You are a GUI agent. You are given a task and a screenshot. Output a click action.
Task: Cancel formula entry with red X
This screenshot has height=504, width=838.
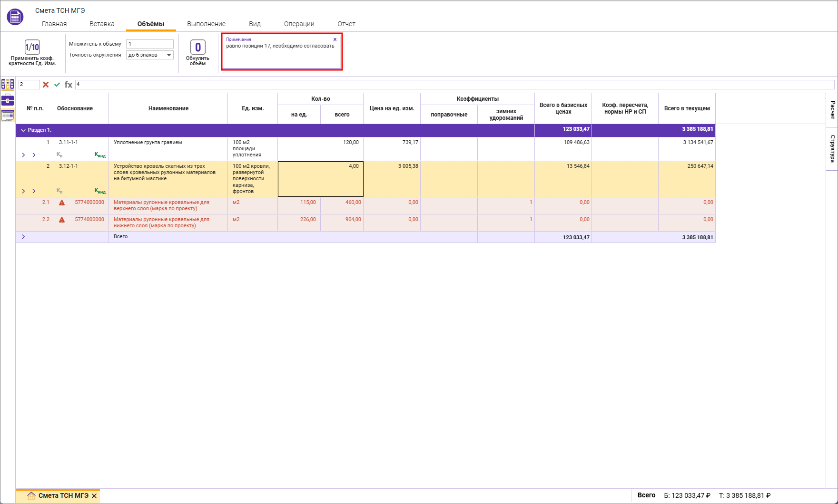pos(46,85)
